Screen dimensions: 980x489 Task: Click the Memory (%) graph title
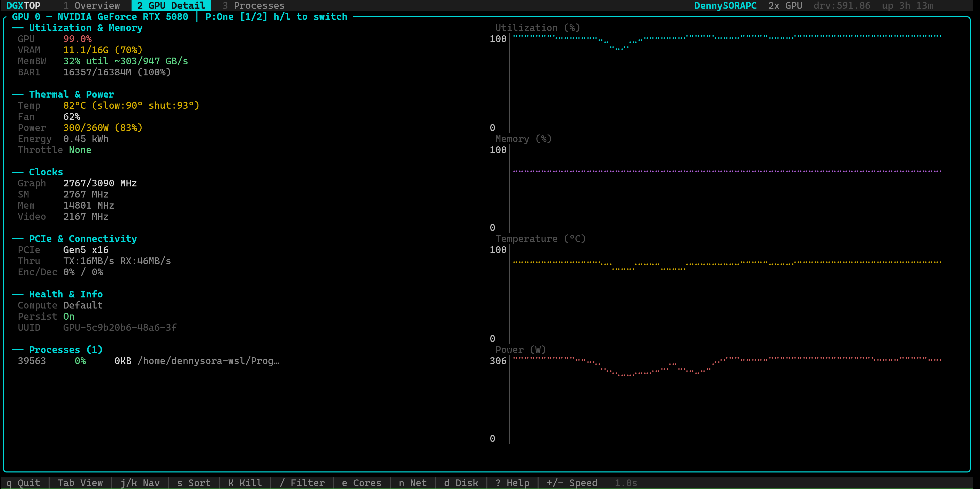523,139
